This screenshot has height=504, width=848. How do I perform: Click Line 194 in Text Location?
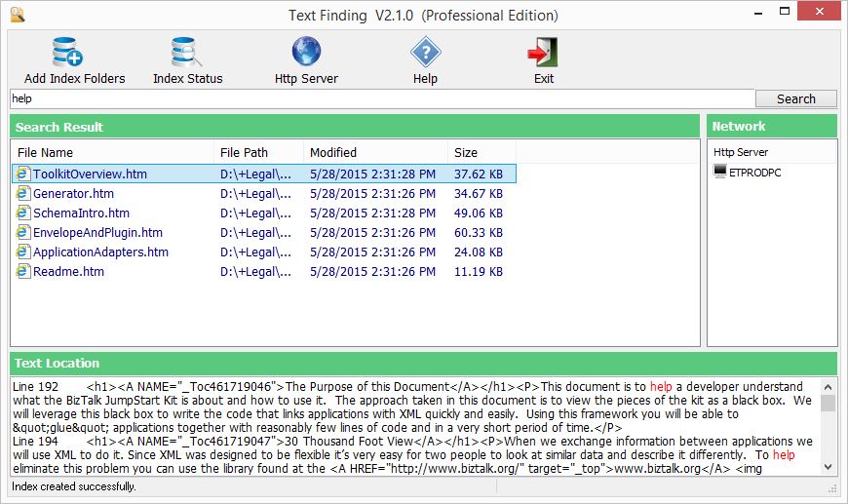pos(35,442)
